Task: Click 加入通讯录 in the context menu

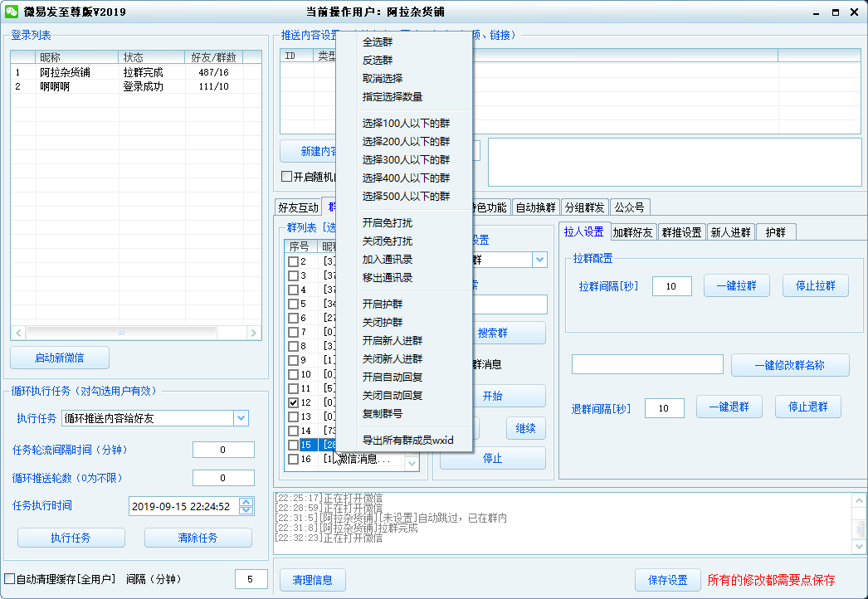Action: click(388, 259)
